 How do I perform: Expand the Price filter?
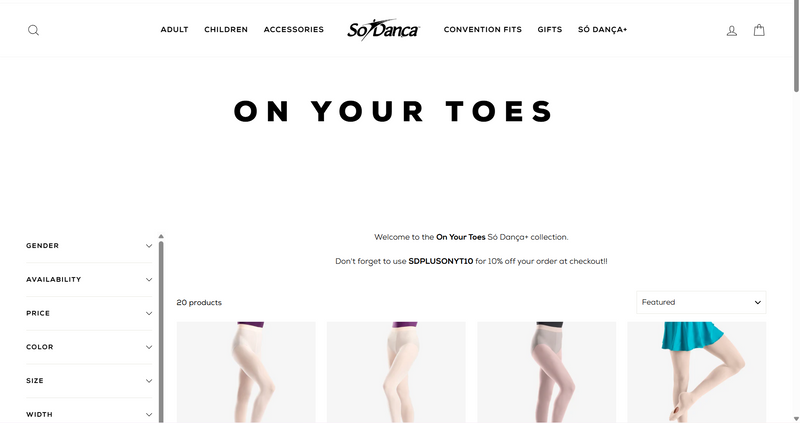89,313
